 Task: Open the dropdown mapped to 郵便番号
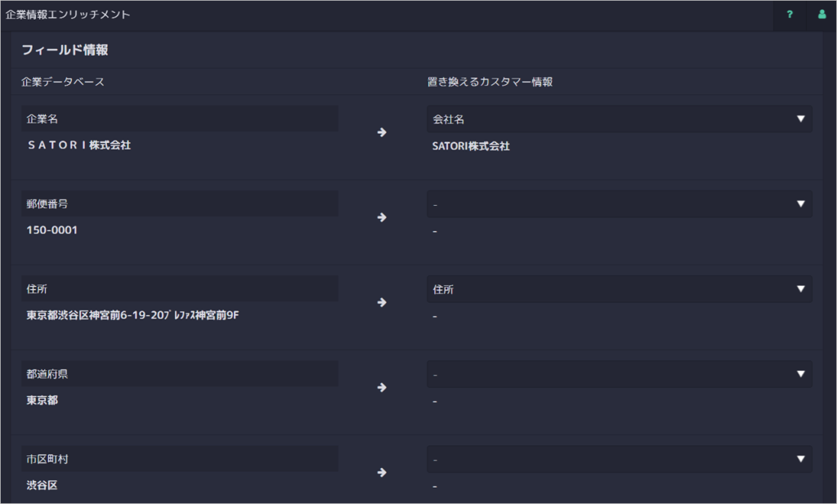coord(620,203)
